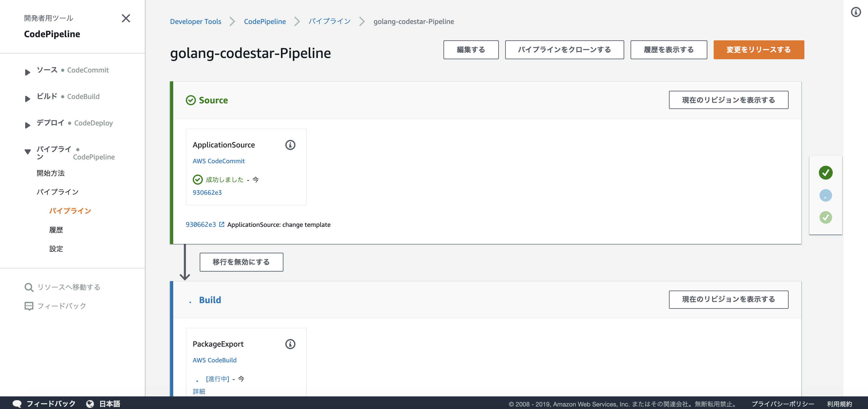Viewport: 868px width, 409px height.
Task: Click パイプラインをクローンする button
Action: 564,49
